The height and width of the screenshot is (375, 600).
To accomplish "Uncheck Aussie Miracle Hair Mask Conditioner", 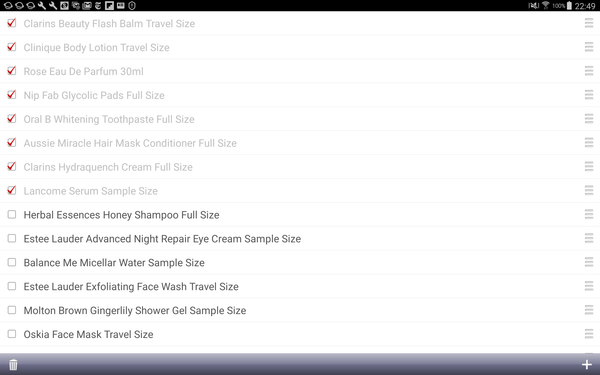I will click(12, 142).
